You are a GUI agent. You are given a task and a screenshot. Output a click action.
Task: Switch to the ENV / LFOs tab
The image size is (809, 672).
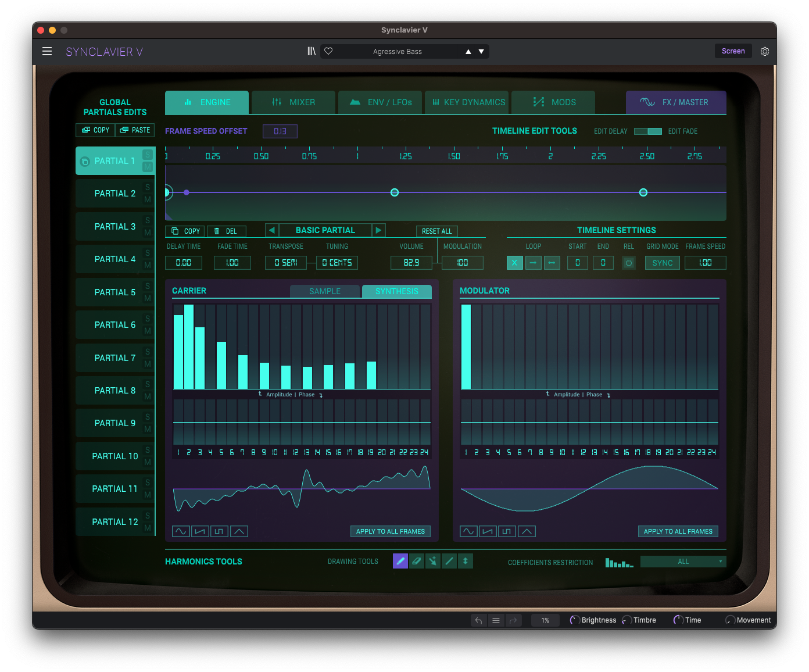click(x=380, y=102)
